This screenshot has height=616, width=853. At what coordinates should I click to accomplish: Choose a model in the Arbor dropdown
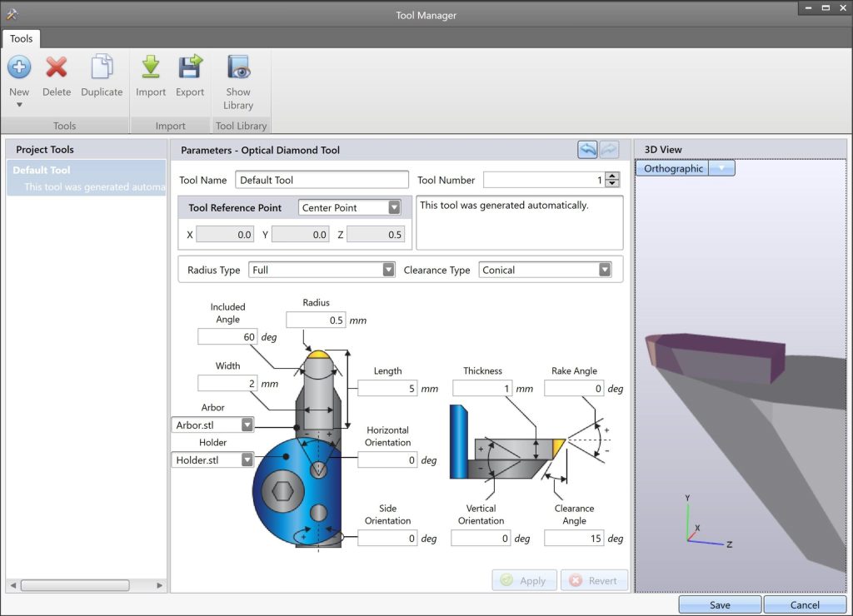247,425
